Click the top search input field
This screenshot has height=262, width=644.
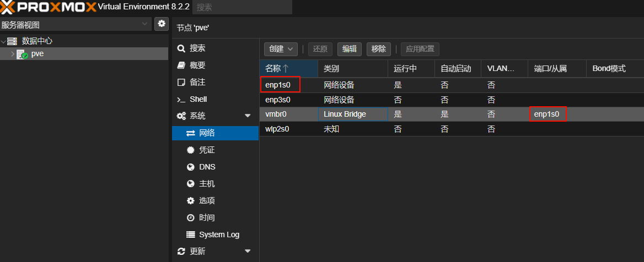[242, 7]
